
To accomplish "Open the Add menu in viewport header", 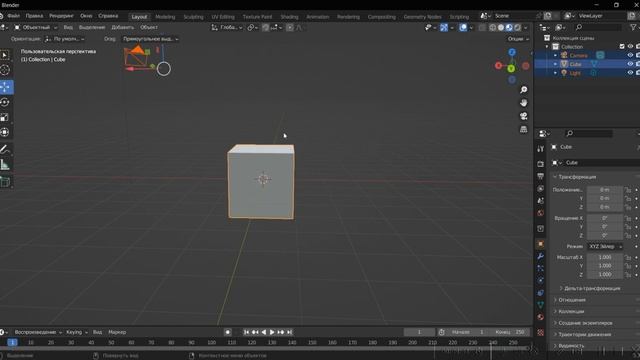I will pos(122,27).
